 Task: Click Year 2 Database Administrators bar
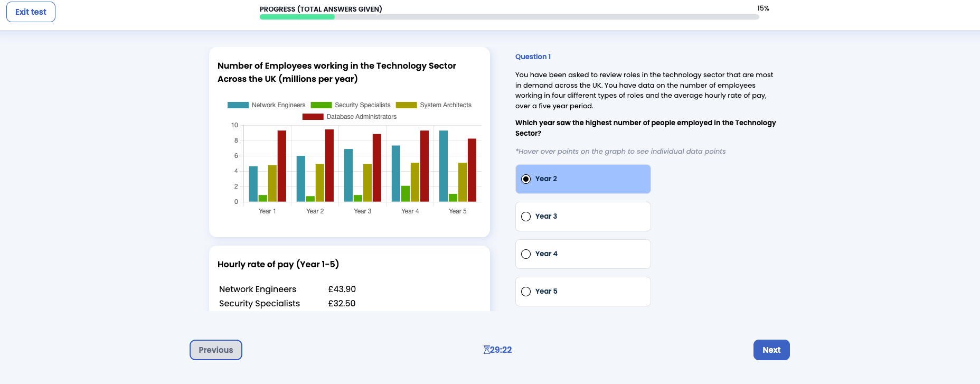coord(329,165)
